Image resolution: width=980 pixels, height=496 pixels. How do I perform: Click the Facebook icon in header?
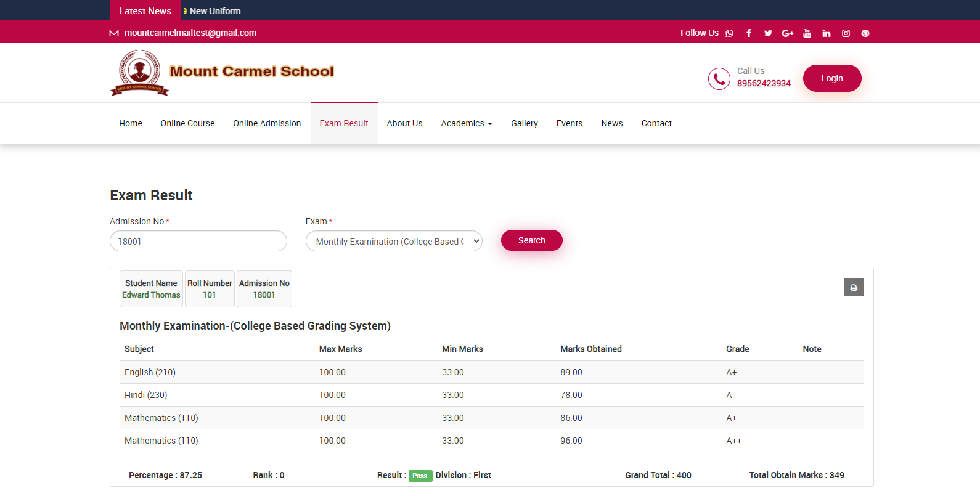click(x=749, y=33)
